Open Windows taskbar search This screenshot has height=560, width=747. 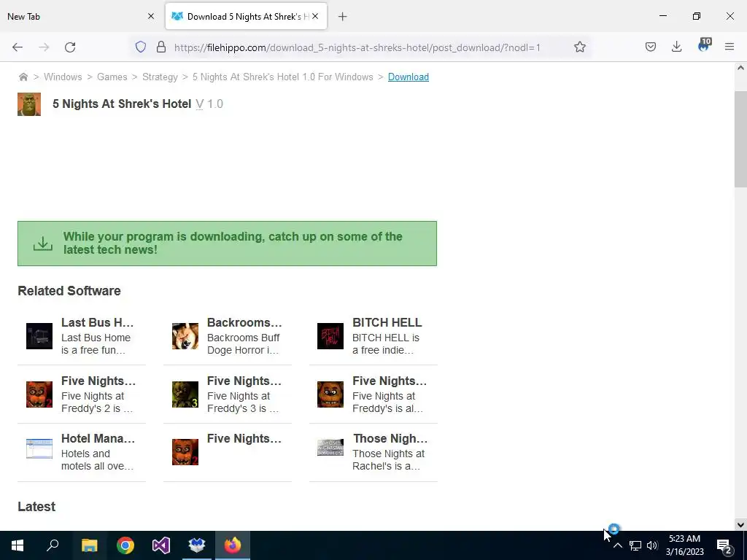53,545
